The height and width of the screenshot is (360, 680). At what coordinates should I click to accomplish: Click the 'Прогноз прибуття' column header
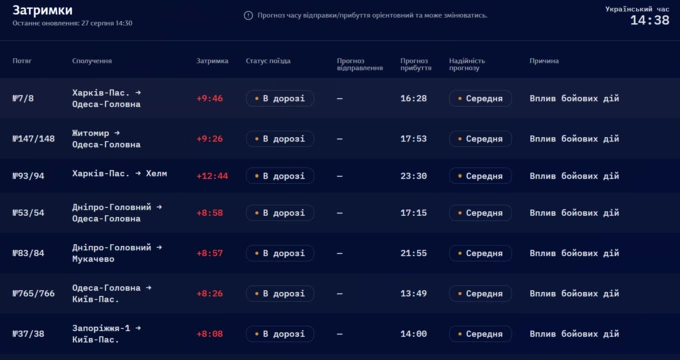[x=415, y=64]
